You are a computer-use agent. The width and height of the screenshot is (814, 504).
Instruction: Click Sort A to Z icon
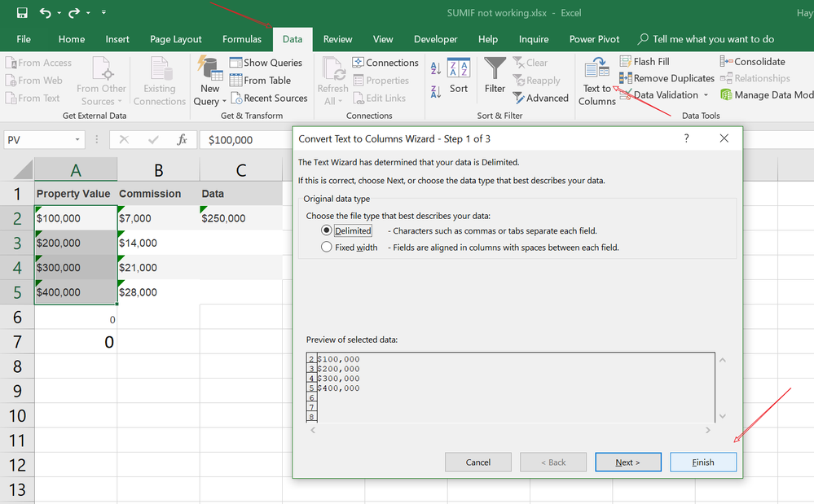coord(435,70)
